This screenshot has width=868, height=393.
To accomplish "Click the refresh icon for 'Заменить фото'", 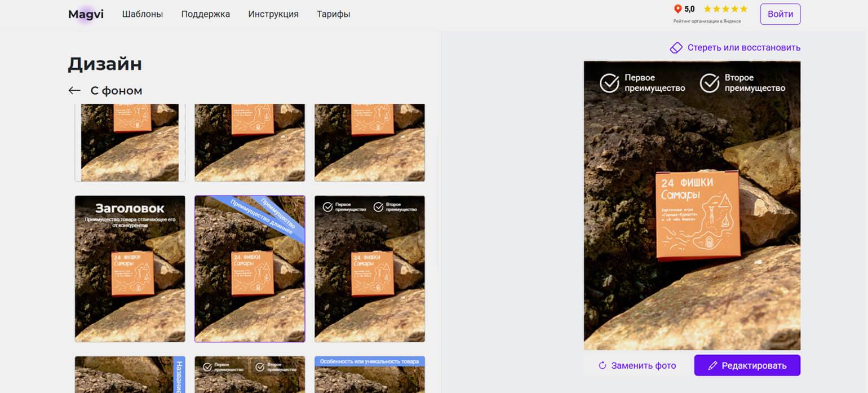I will [x=602, y=365].
